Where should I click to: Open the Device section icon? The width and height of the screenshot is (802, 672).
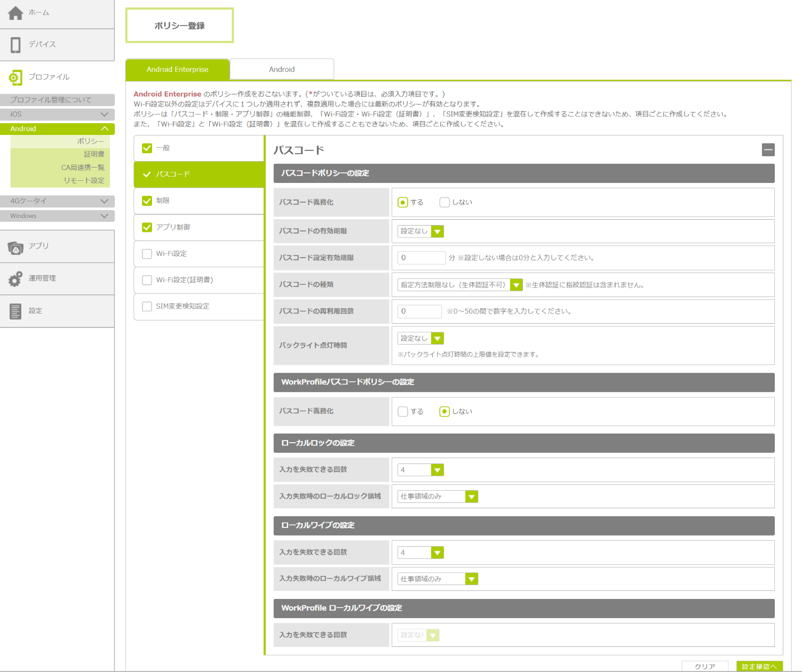coord(15,45)
